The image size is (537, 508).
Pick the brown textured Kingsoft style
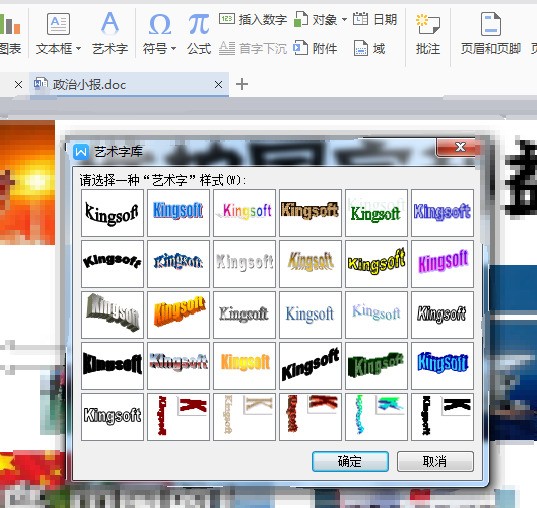click(x=310, y=213)
